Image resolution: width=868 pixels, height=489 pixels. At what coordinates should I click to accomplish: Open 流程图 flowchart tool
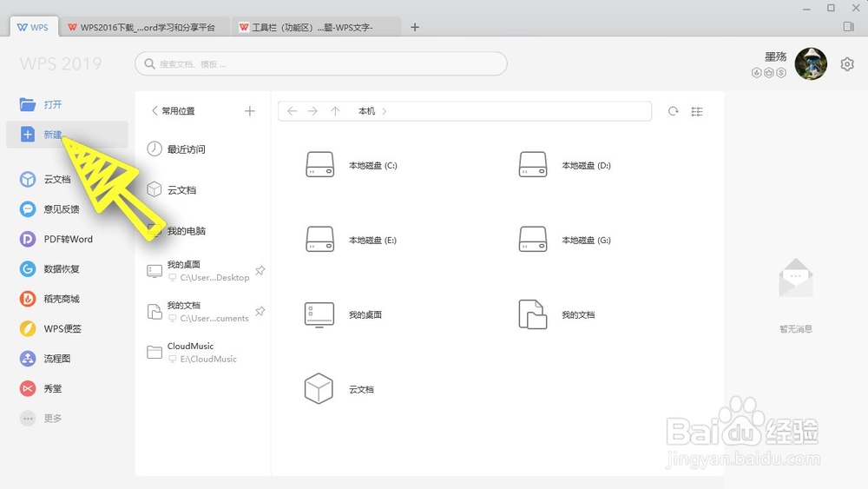click(x=45, y=359)
